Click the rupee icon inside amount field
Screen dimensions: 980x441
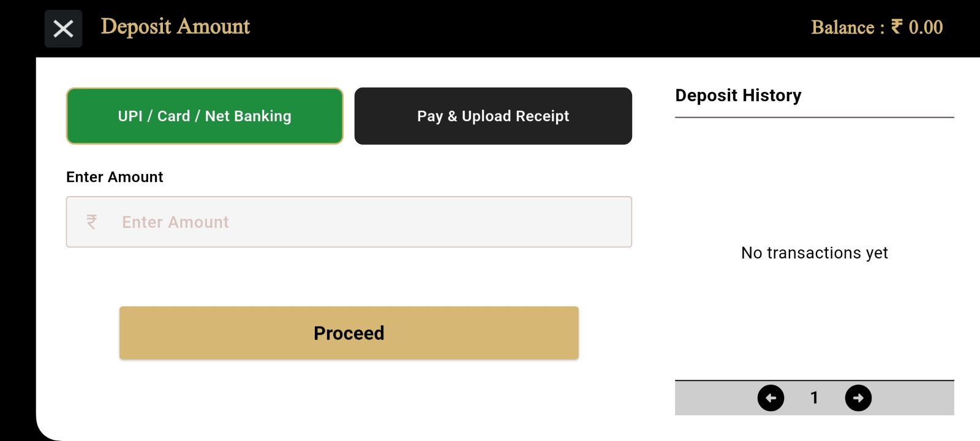coord(92,222)
